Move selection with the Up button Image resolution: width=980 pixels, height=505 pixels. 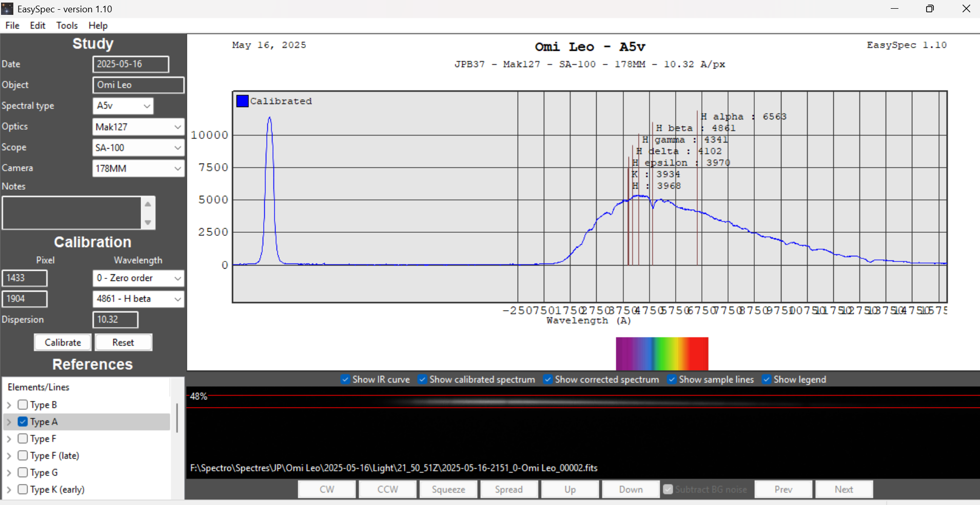coord(570,489)
